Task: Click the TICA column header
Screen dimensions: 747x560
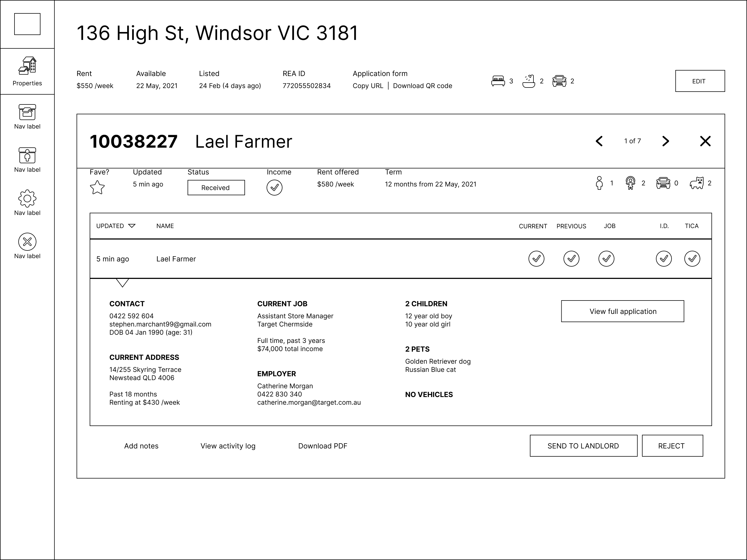Action: pyautogui.click(x=691, y=226)
